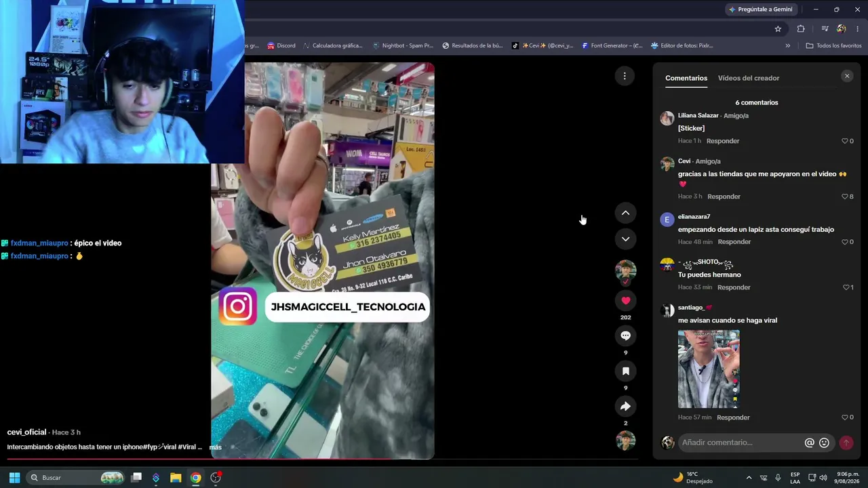Open the sound disc below the share count
Image resolution: width=868 pixels, height=488 pixels.
point(625,441)
